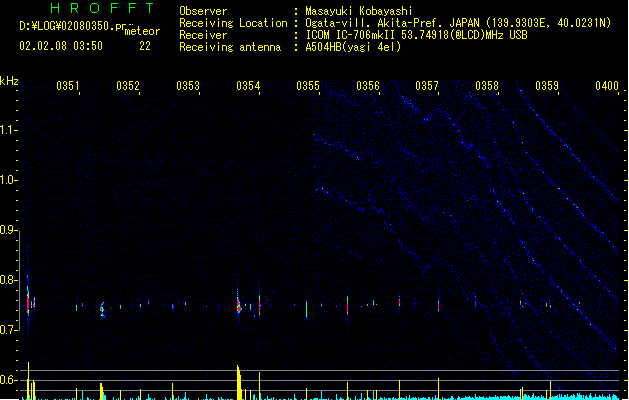Click the meteor count value 22
This screenshot has width=629, height=400.
145,46
